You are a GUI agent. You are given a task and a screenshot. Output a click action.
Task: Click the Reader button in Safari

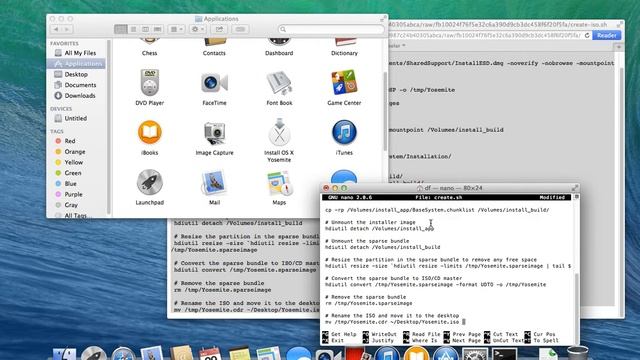607,35
